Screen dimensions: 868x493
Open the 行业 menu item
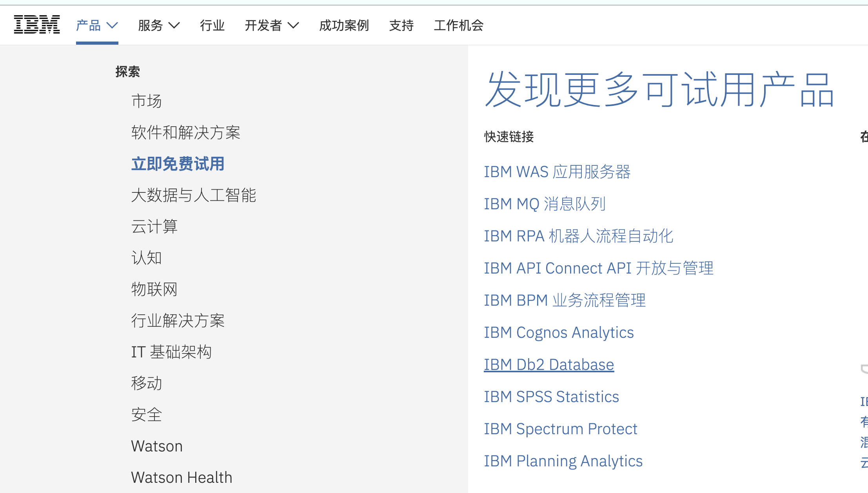[x=212, y=25]
